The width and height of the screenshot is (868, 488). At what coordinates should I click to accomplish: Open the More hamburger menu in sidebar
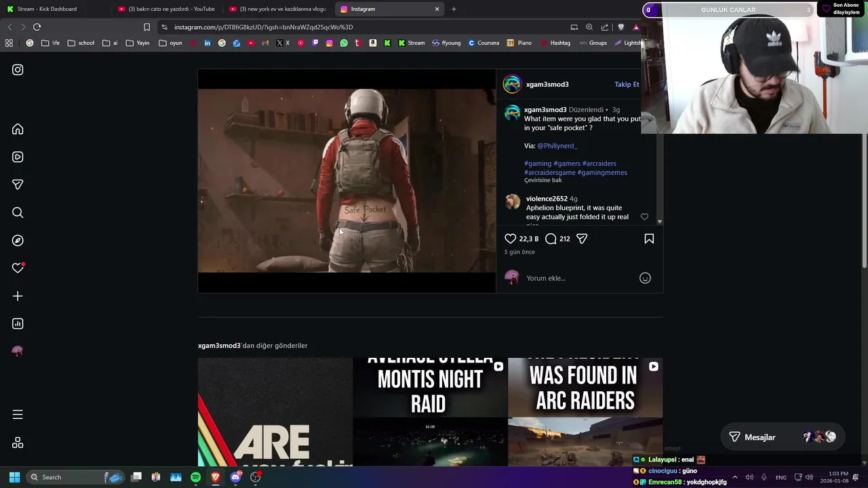pos(18,414)
